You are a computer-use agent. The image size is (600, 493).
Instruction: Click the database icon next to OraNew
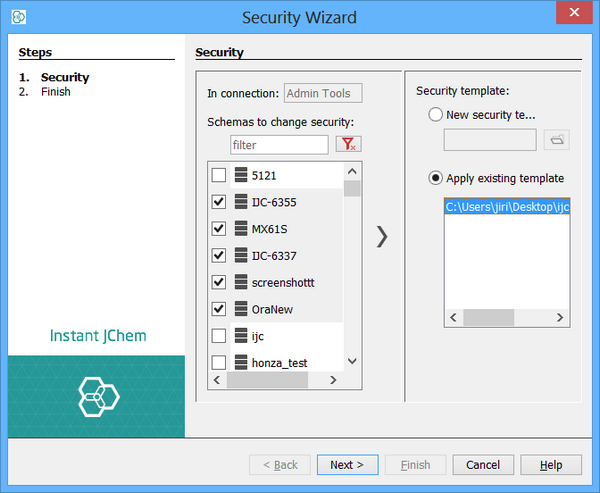pyautogui.click(x=241, y=310)
